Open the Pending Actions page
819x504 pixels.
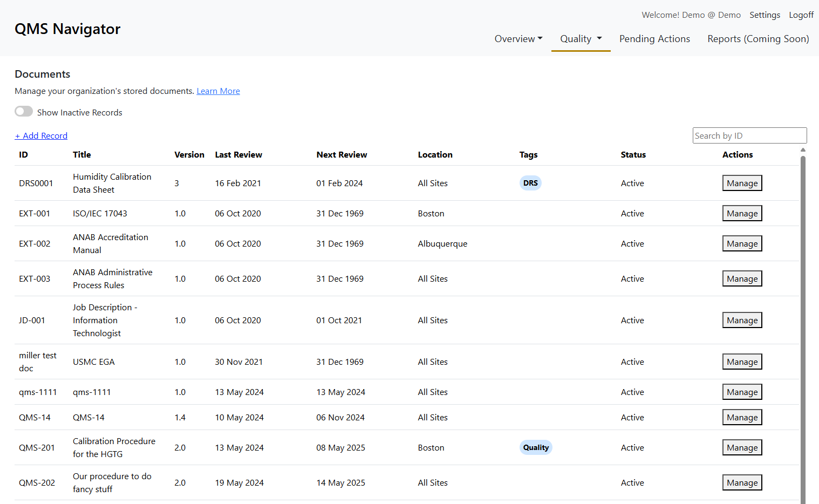[x=654, y=39]
